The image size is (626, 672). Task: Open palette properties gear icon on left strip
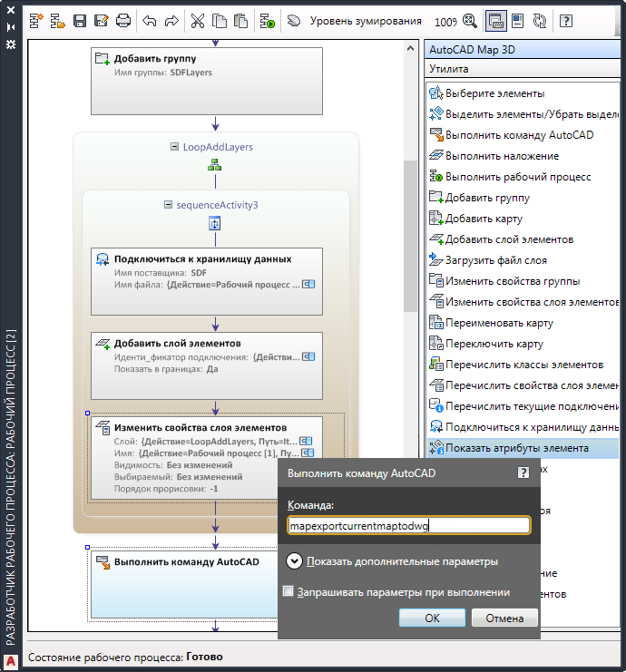tap(11, 44)
